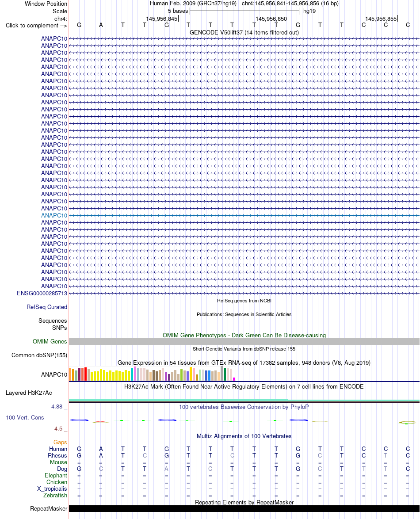Click 'Click to complement -->' to complement the bases

point(36,26)
